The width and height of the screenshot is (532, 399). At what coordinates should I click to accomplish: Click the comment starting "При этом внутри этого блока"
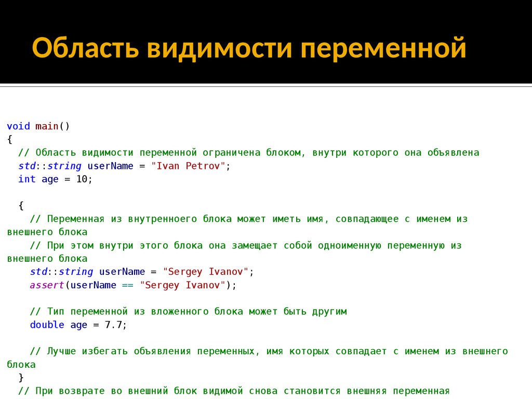[x=245, y=245]
